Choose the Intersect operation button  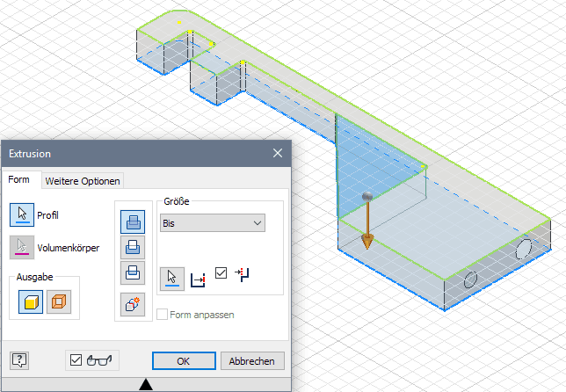tap(132, 272)
